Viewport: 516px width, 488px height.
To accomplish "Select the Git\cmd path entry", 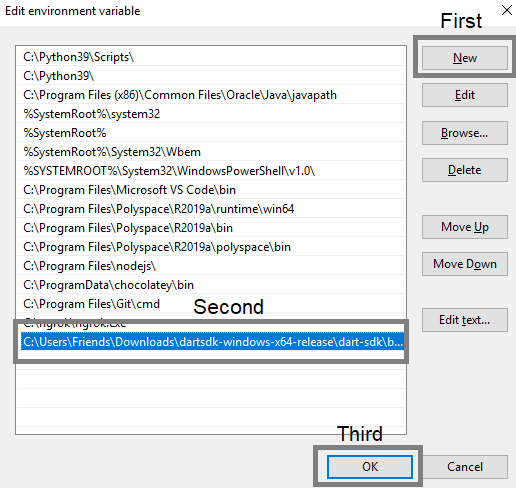I will 211,304.
